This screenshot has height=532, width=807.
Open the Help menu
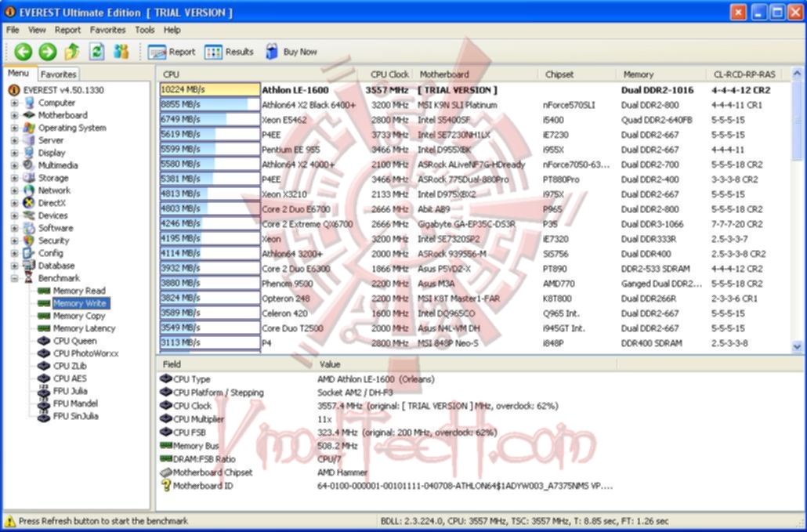tap(172, 30)
